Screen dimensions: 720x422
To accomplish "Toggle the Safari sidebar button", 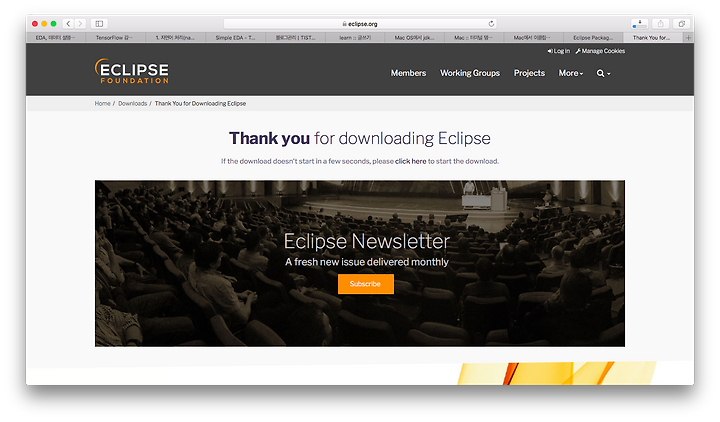I will point(99,23).
